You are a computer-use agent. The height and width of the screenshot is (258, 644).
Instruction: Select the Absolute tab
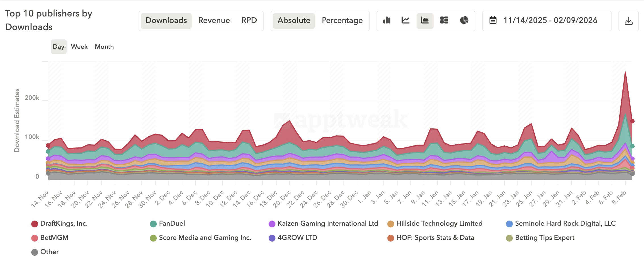click(x=294, y=20)
